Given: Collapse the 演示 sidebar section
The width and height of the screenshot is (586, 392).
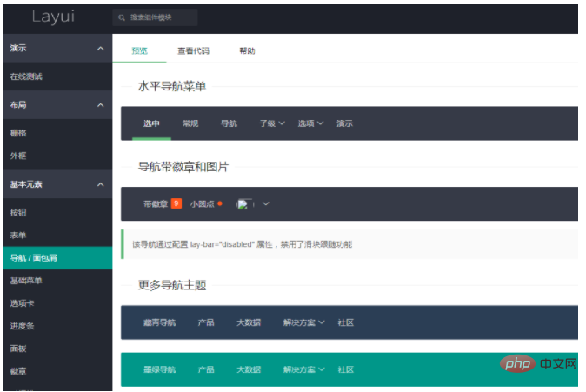Looking at the screenshot, I should [x=58, y=48].
